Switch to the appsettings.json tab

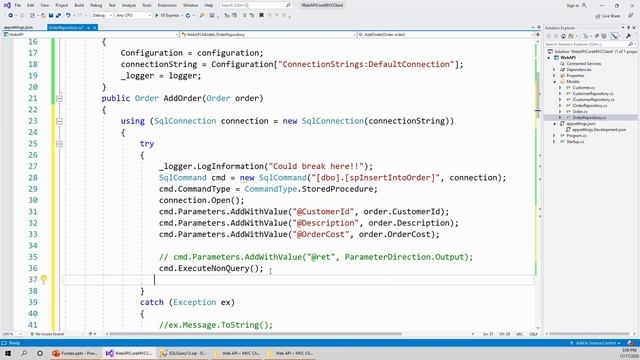[x=18, y=27]
